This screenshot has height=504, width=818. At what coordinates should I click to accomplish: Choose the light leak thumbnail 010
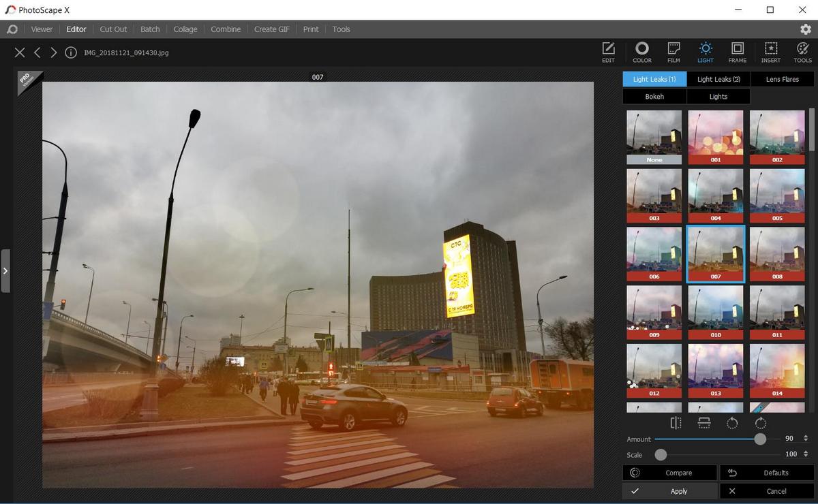pos(716,312)
